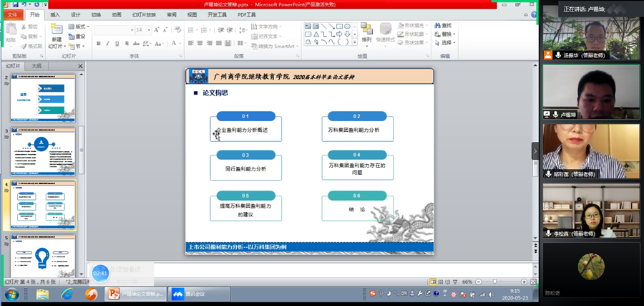The width and height of the screenshot is (644, 306).
Task: Select the right arrow shape in gallery
Action: tap(339, 34)
